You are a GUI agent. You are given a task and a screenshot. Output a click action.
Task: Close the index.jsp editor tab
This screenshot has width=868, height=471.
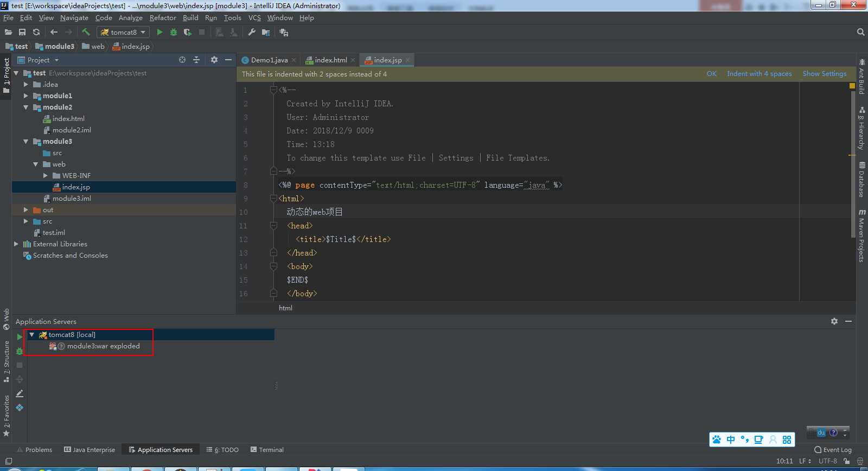[407, 60]
